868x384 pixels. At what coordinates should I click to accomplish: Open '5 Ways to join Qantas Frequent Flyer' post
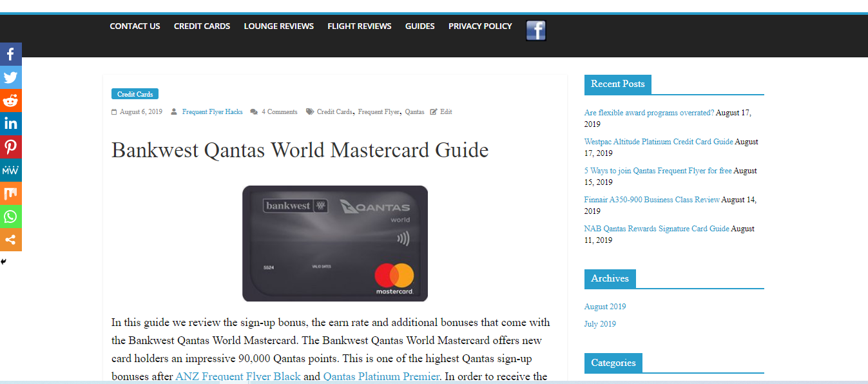[658, 171]
